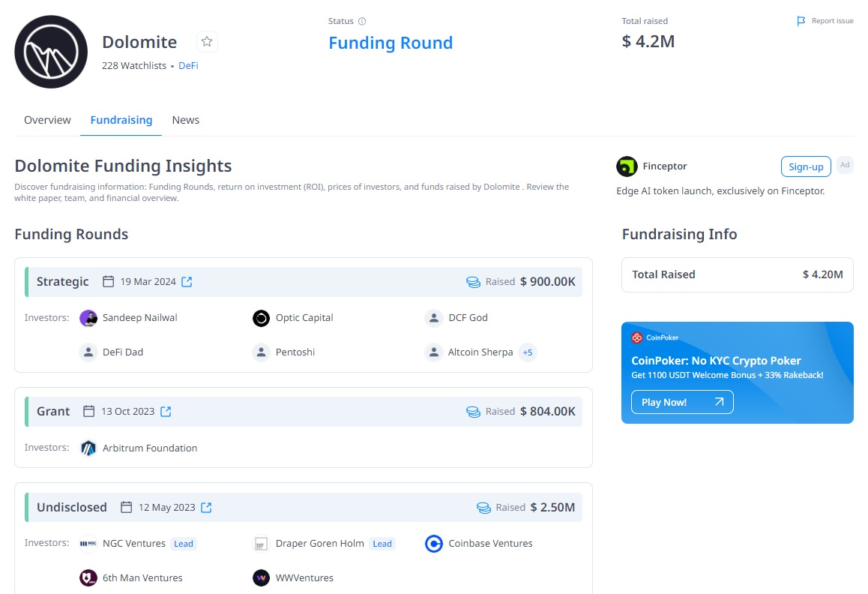Click Finceptor Sign-up button

click(806, 166)
